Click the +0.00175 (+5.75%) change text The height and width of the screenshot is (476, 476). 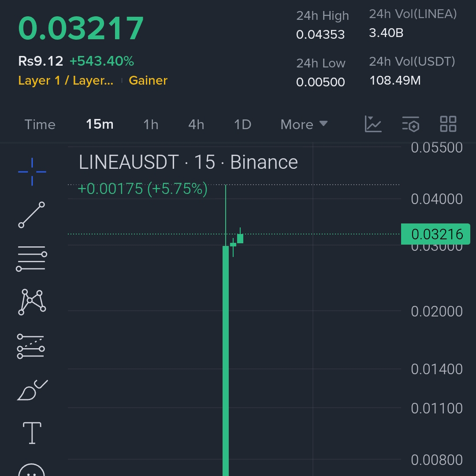(x=143, y=189)
